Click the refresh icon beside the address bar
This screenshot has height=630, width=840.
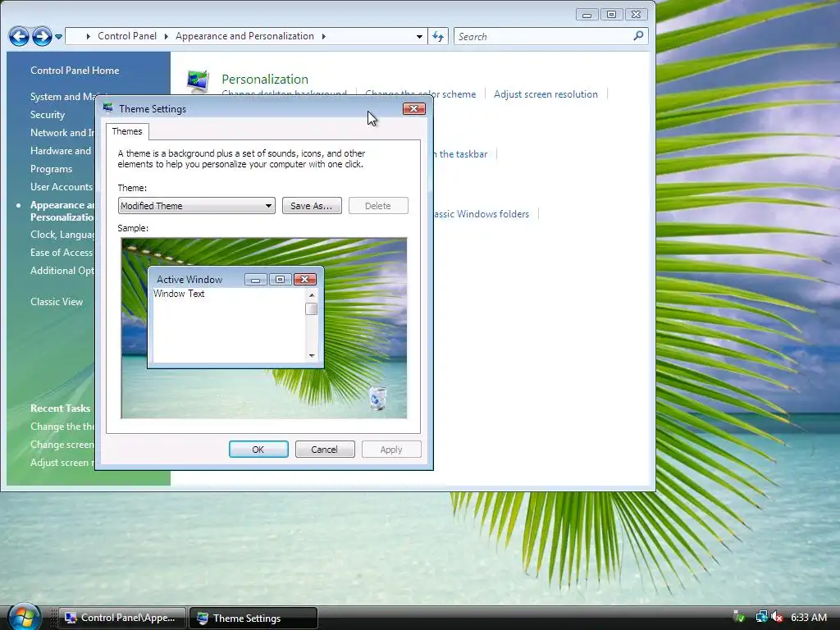point(438,36)
